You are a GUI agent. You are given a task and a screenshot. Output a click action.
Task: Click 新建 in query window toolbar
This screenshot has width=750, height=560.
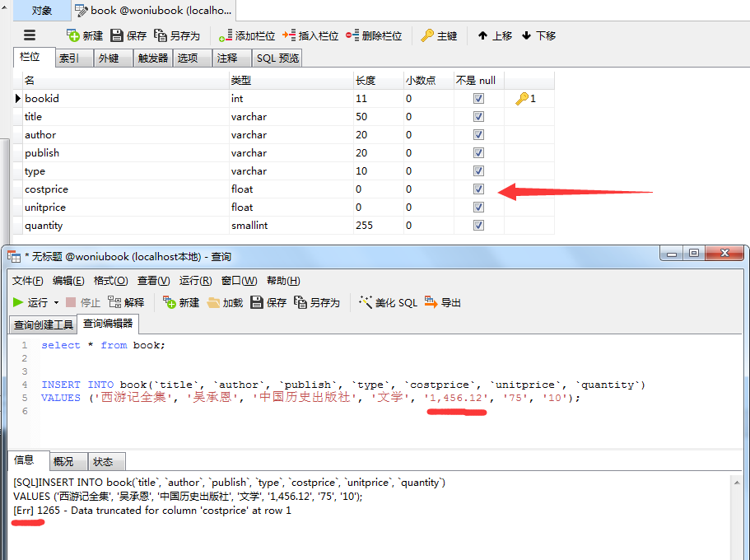tap(181, 302)
